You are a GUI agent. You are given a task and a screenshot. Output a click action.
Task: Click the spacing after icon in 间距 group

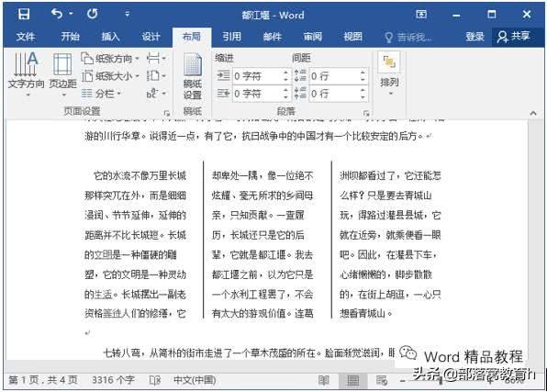300,94
